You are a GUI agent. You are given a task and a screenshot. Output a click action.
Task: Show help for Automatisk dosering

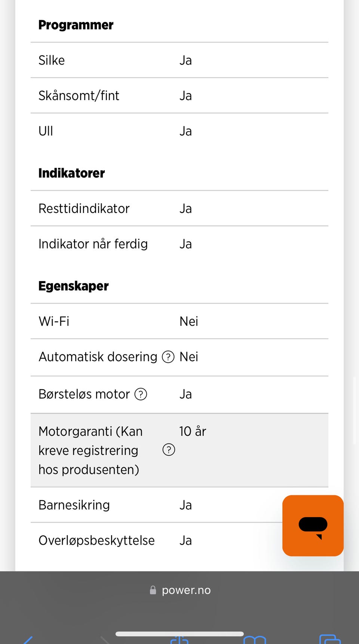(x=168, y=357)
